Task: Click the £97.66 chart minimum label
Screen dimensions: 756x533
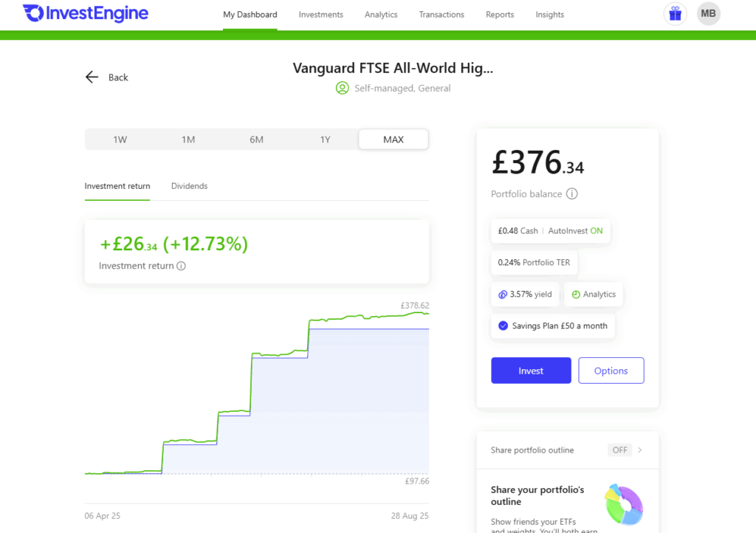Action: tap(417, 481)
